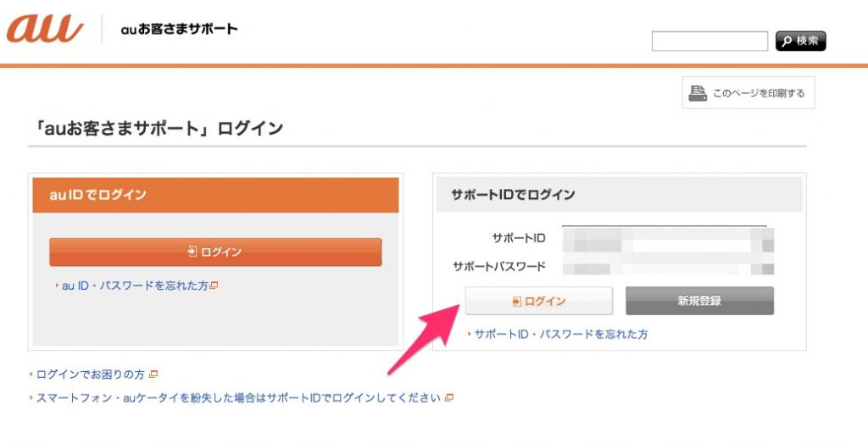Click the au logo
The image size is (868, 444).
coord(44,28)
